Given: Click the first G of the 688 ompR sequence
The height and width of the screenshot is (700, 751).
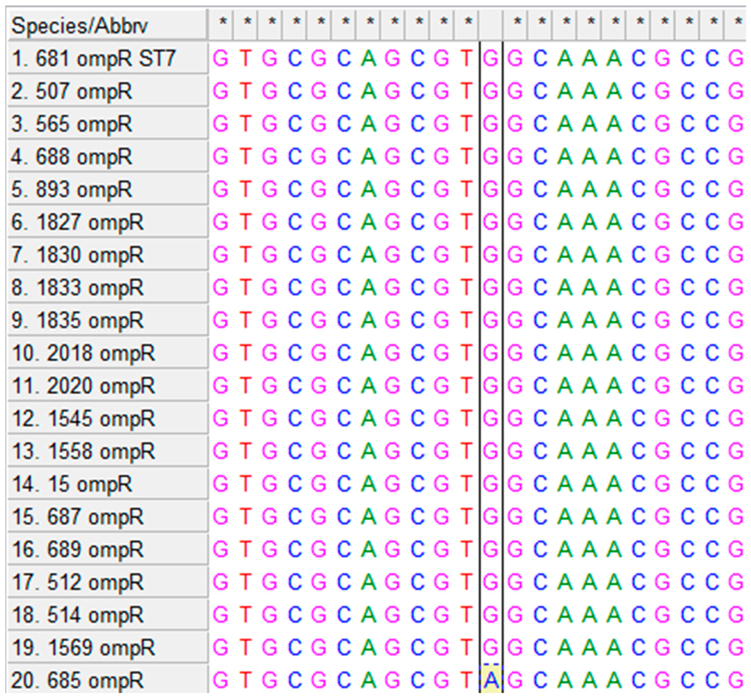Looking at the screenshot, I should [x=221, y=157].
